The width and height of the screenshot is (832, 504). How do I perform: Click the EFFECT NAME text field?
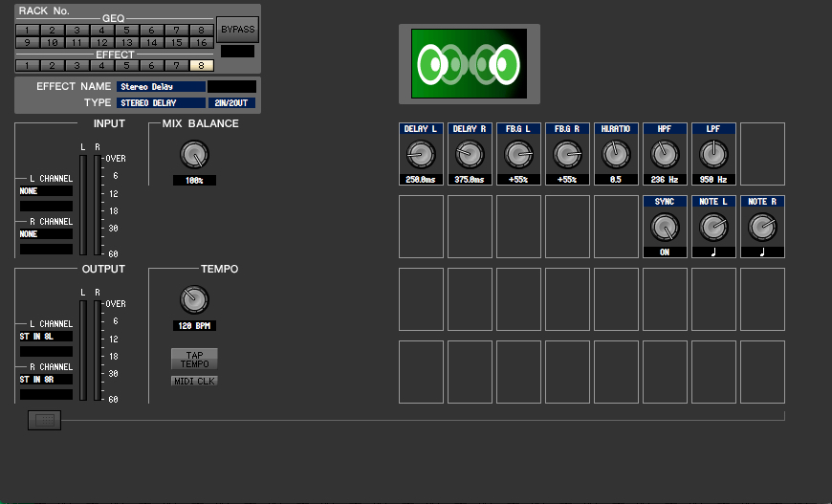pyautogui.click(x=161, y=86)
